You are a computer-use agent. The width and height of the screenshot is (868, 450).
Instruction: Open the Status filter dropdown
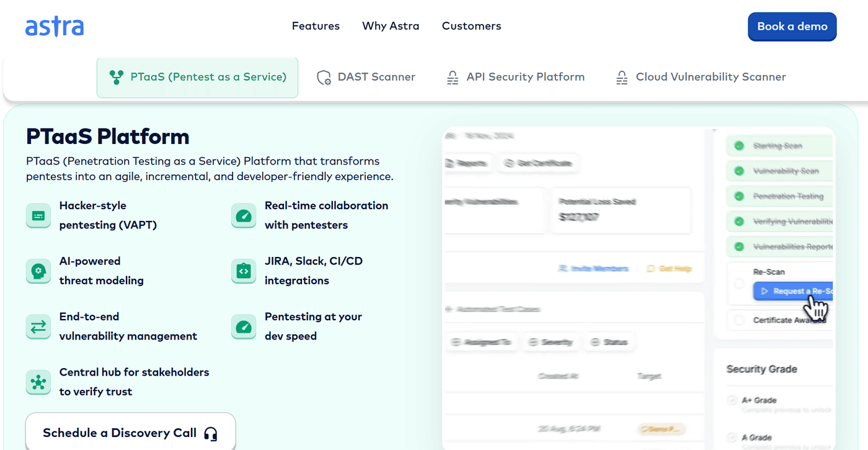609,342
